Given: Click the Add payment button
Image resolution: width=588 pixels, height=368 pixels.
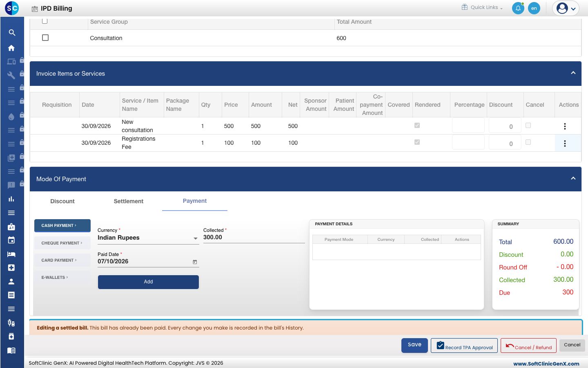Looking at the screenshot, I should [x=148, y=282].
